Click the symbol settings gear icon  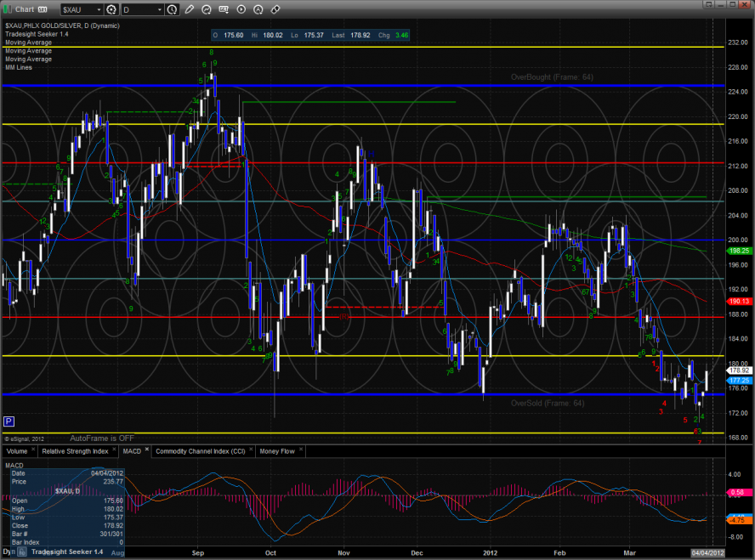pyautogui.click(x=111, y=9)
